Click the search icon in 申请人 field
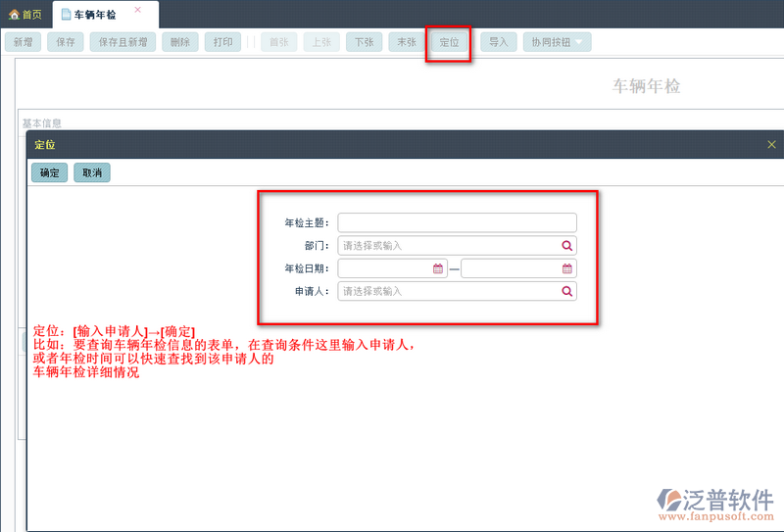Screen dimensions: 784x532 [566, 291]
